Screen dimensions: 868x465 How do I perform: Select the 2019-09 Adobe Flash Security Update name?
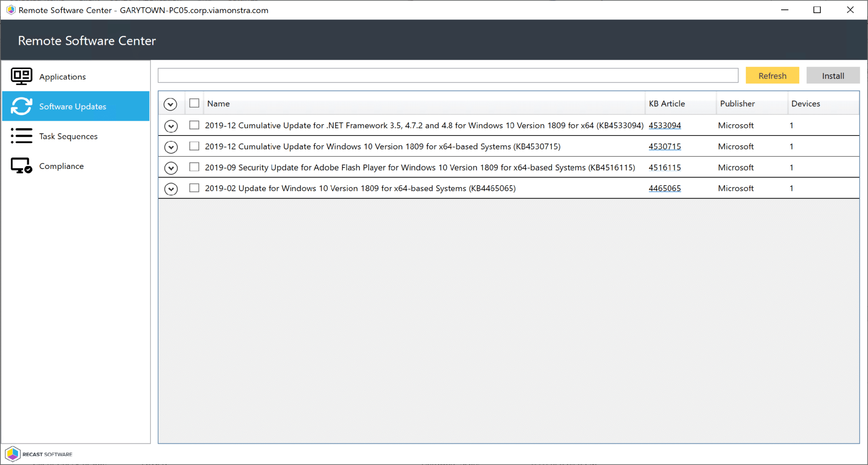point(420,167)
